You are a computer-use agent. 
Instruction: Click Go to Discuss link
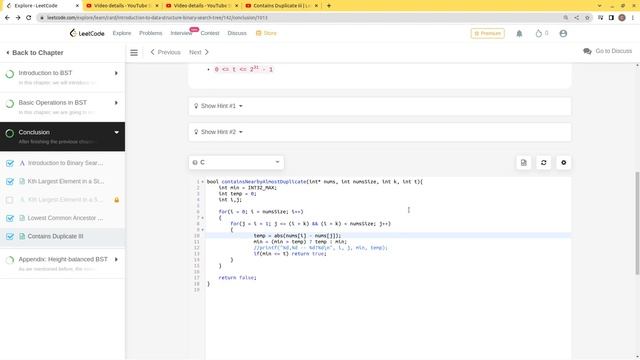coord(613,51)
